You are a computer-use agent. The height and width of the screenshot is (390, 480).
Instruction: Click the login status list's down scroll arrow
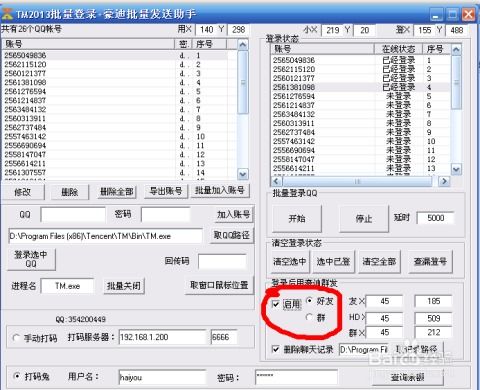coord(456,169)
